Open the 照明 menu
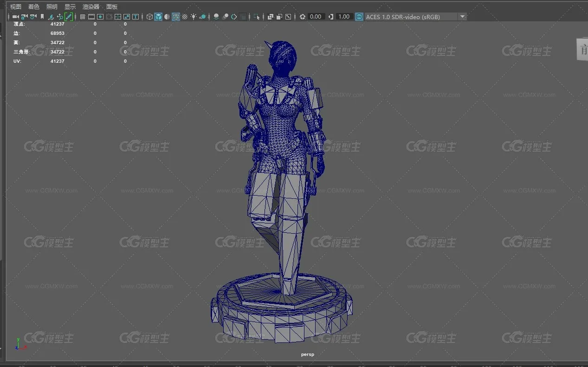Screen dimensions: 588x367 click(52, 7)
